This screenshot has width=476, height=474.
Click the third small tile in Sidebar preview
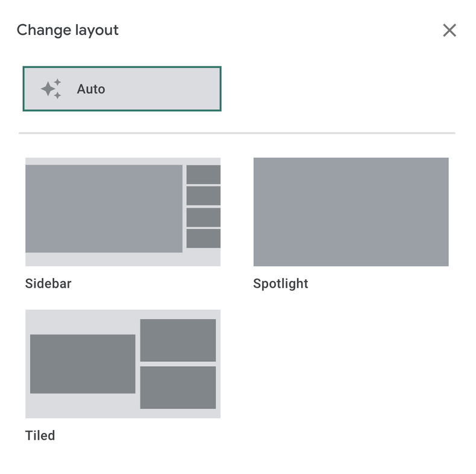[x=203, y=217]
